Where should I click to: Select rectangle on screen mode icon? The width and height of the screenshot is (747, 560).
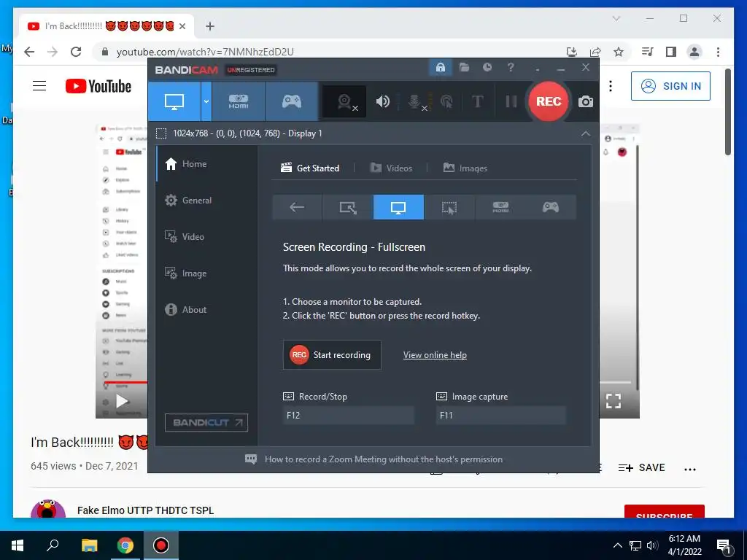[348, 207]
